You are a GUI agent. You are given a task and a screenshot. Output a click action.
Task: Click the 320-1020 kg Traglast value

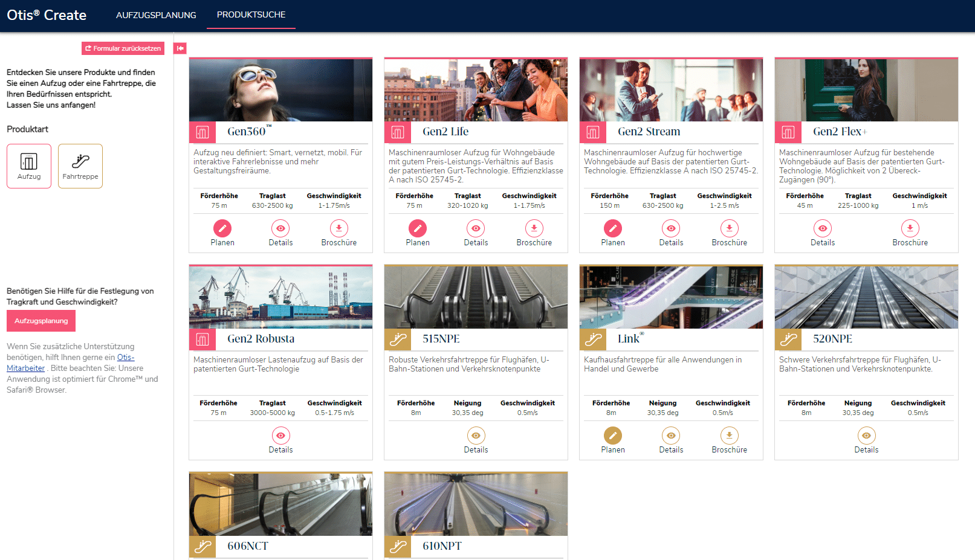coord(468,206)
